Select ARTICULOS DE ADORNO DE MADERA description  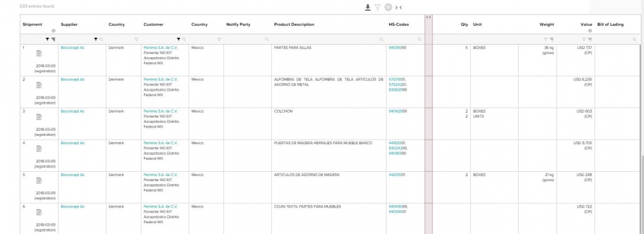307,175
